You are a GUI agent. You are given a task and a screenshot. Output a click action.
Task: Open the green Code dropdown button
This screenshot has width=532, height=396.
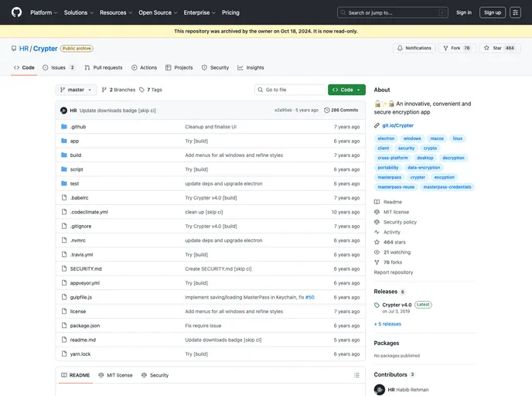click(x=346, y=90)
